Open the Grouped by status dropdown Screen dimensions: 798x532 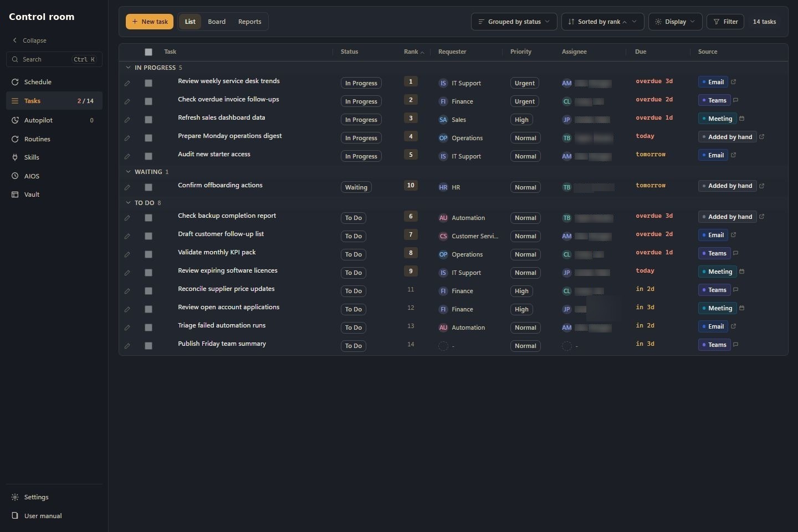(514, 22)
